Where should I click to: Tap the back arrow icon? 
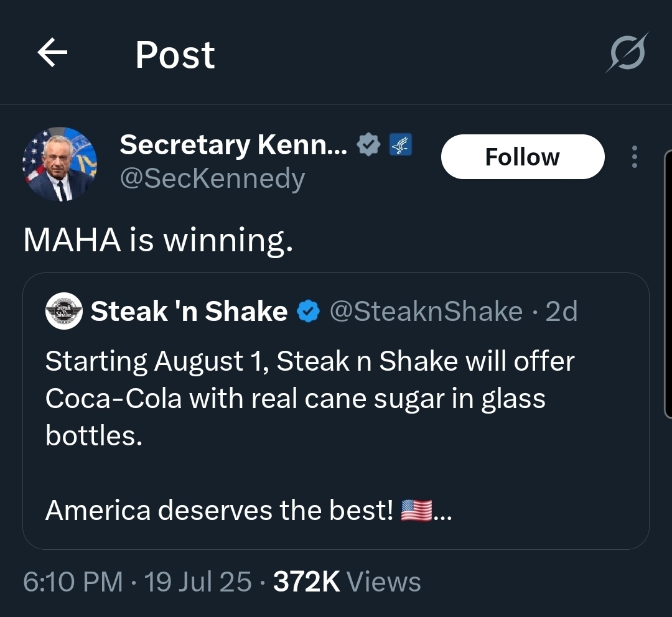53,53
